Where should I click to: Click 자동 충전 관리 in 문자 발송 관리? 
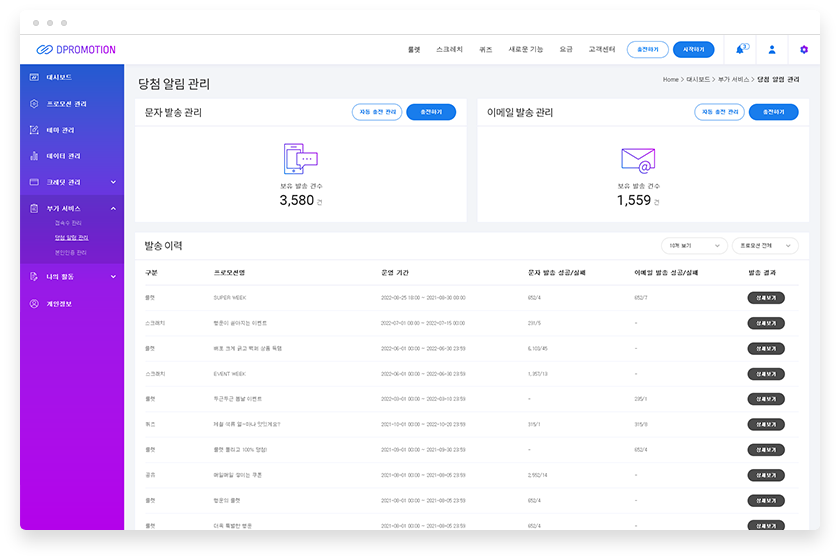[x=377, y=112]
